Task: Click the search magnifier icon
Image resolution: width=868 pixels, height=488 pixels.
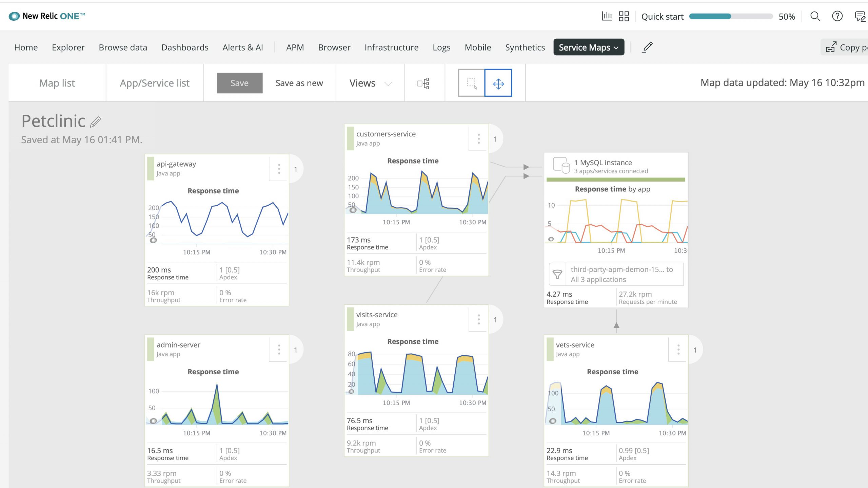Action: point(815,16)
